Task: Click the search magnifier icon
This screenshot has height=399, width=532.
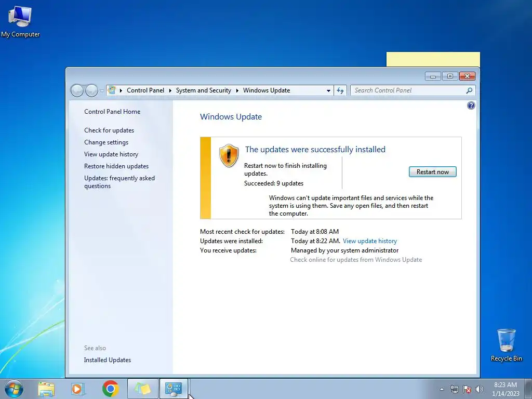Action: point(469,90)
